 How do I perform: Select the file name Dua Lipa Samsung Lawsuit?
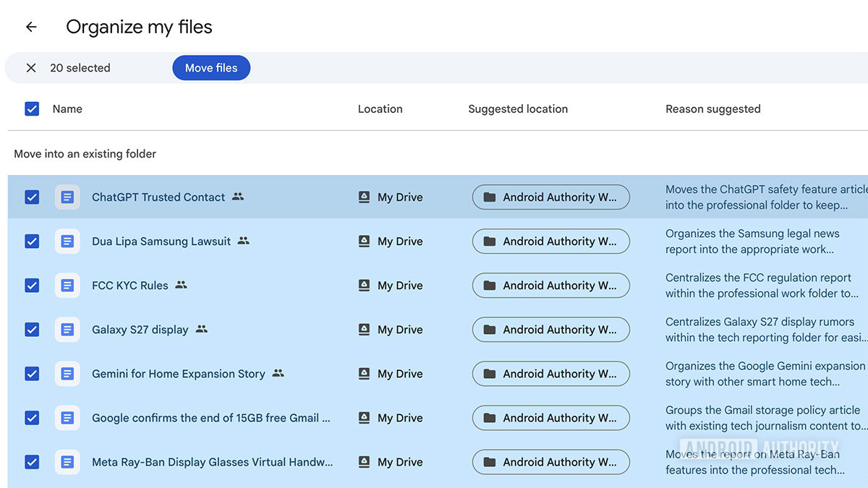pyautogui.click(x=161, y=241)
